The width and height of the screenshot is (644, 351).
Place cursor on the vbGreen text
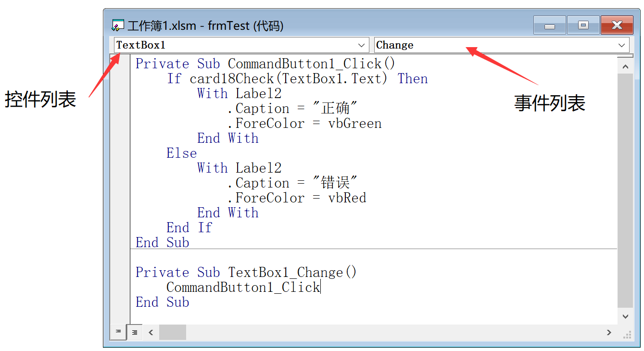(x=355, y=124)
